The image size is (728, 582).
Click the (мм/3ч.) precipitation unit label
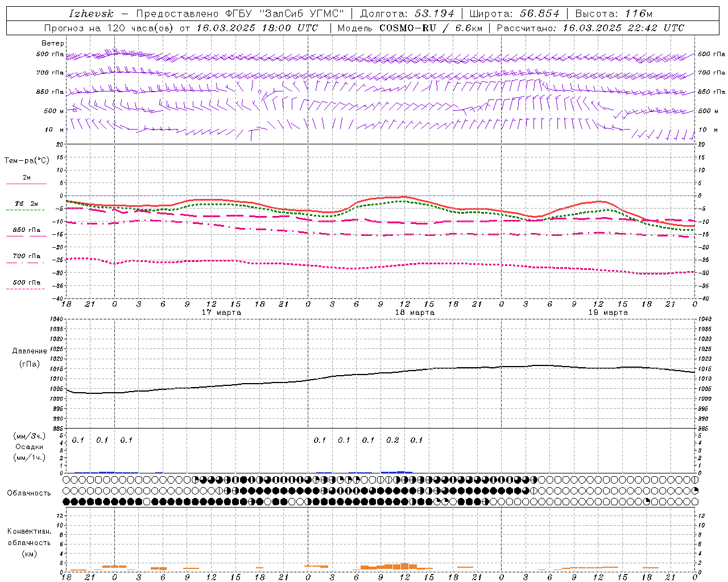tap(30, 436)
